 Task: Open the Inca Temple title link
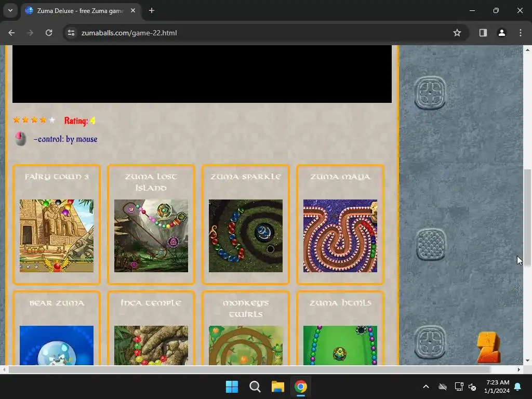pos(151,303)
